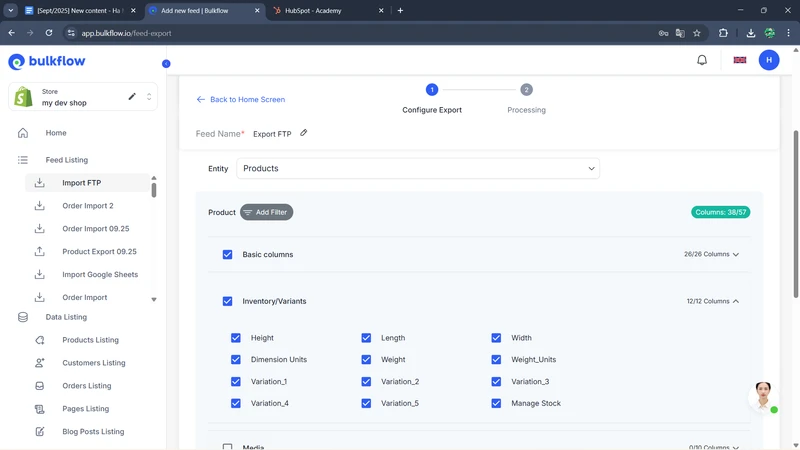Collapse sidebar using the round toggle
The width and height of the screenshot is (800, 450).
166,64
